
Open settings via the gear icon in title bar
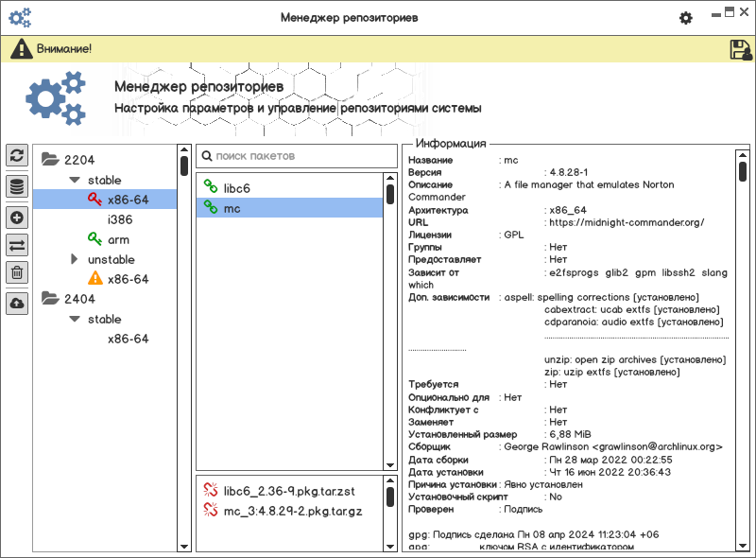(x=686, y=18)
